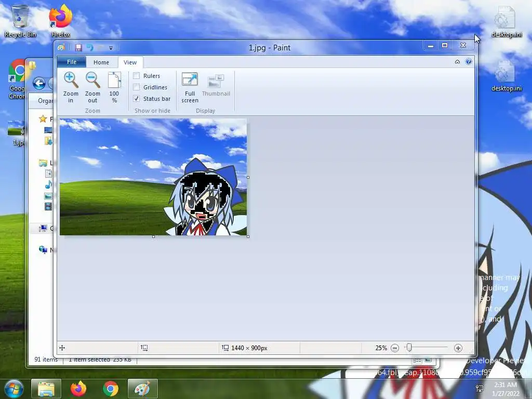Switch to the Home ribbon tab
This screenshot has width=532, height=399.
coord(101,62)
